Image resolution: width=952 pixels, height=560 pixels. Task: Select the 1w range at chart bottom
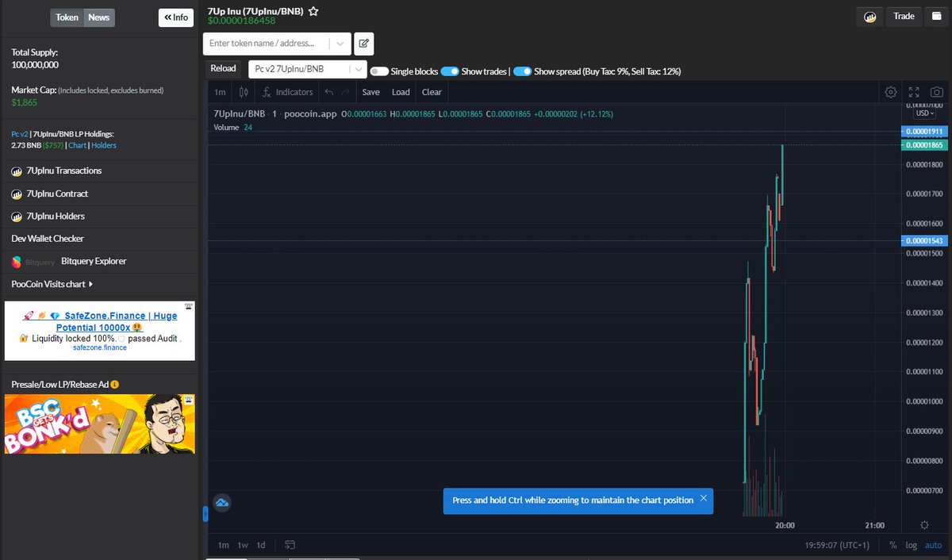click(243, 545)
